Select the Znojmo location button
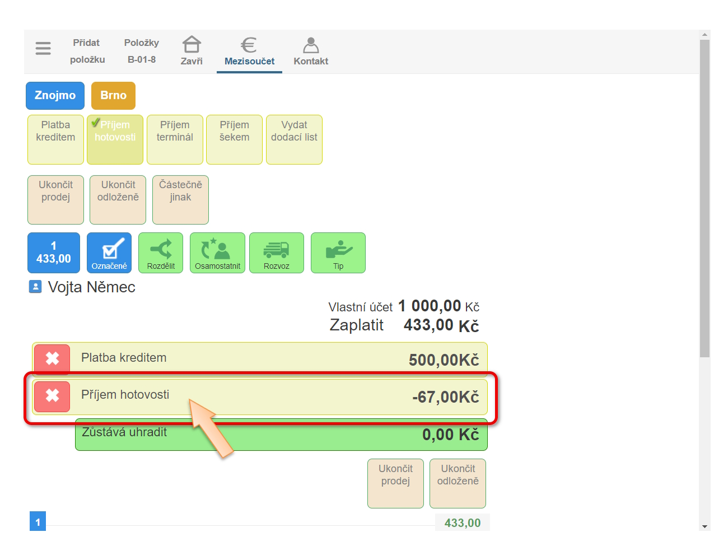The width and height of the screenshot is (728, 560). [x=55, y=96]
